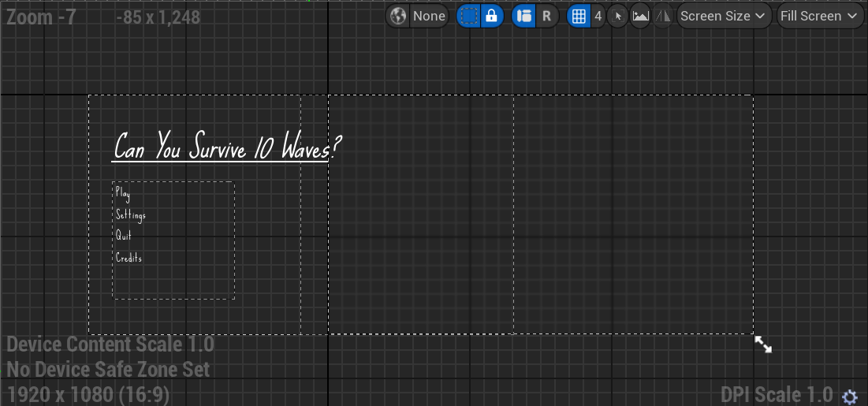Image resolution: width=868 pixels, height=406 pixels.
Task: Toggle the padlock respect-locks button
Action: point(492,16)
